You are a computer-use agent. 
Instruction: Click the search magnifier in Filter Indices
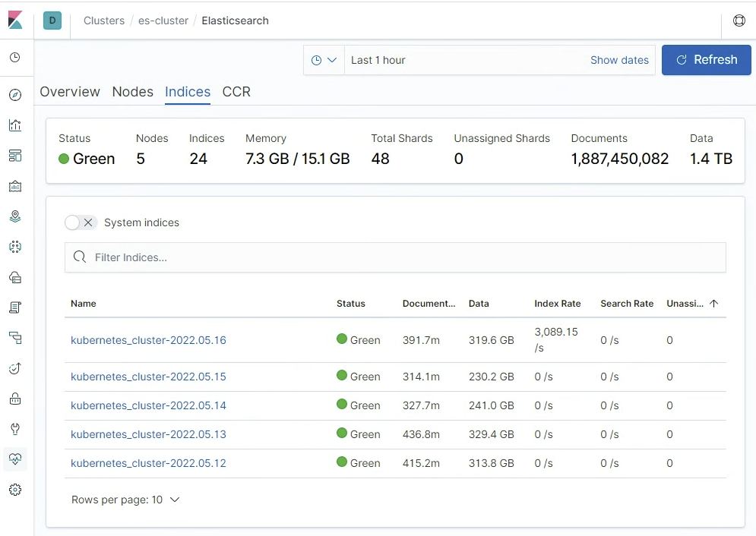(x=80, y=257)
